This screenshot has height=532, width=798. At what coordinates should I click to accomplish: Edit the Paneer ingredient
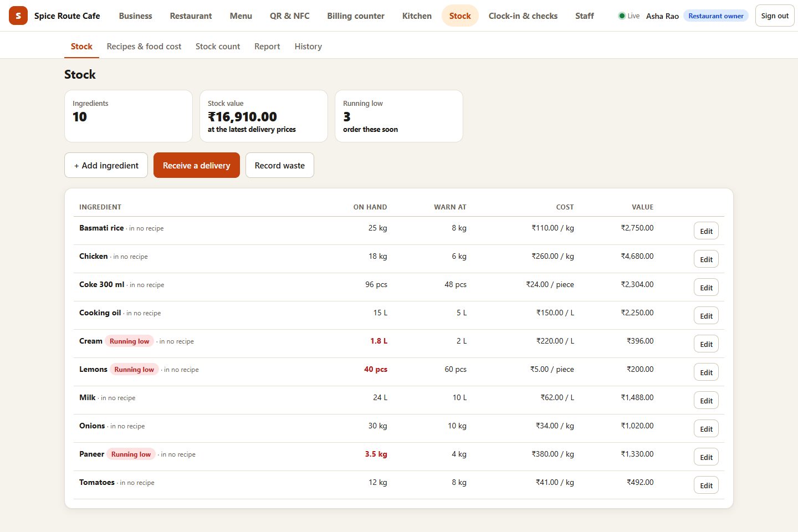click(706, 457)
